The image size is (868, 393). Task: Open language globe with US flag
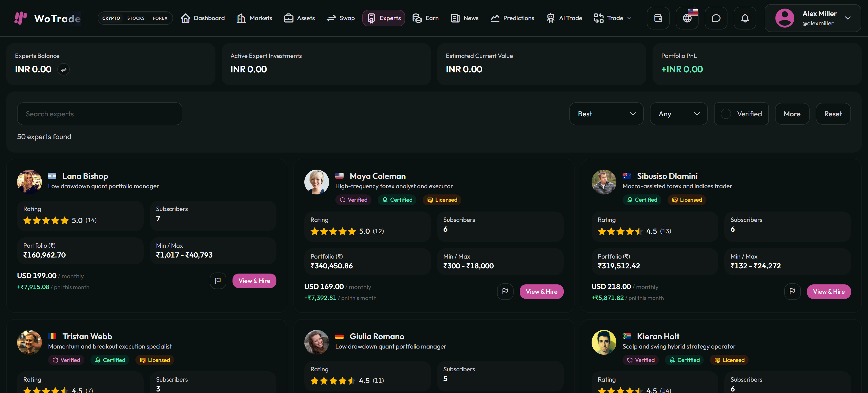(687, 18)
